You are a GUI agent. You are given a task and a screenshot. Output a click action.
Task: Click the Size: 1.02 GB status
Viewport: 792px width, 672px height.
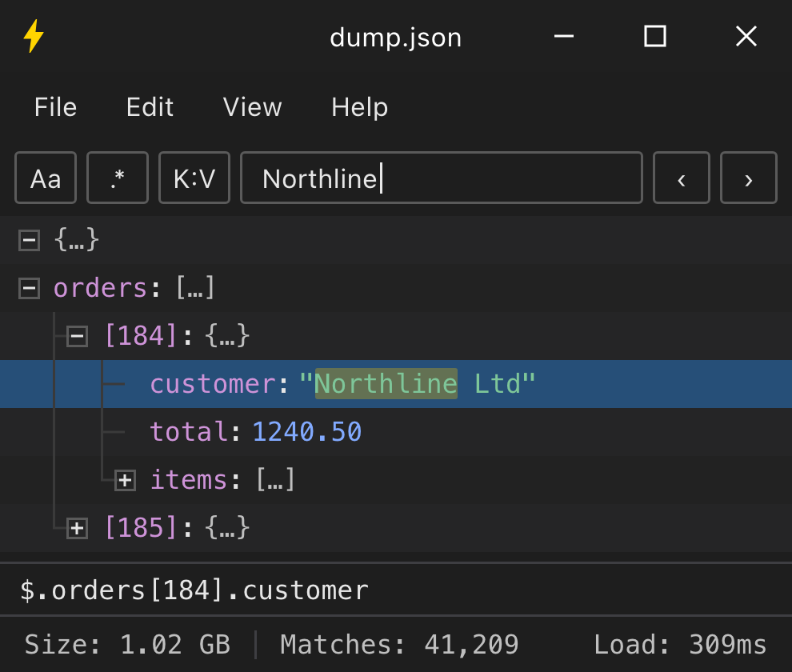click(x=127, y=645)
